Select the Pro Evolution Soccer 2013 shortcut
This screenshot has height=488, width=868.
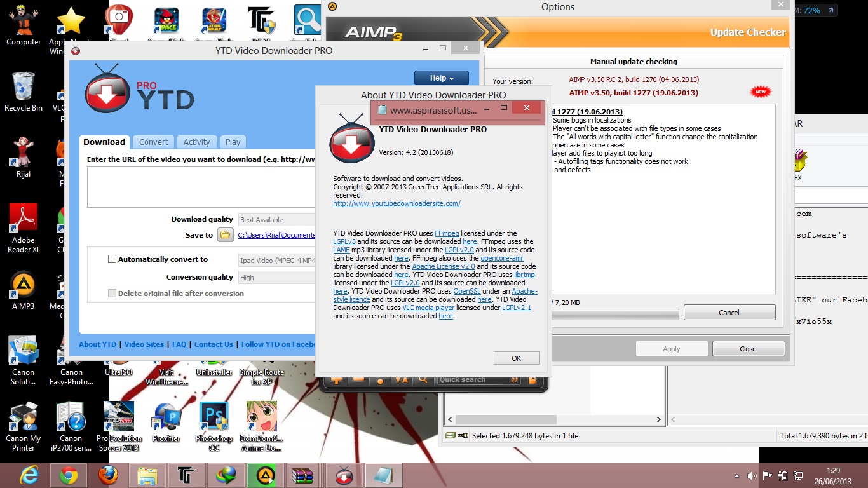pos(119,427)
